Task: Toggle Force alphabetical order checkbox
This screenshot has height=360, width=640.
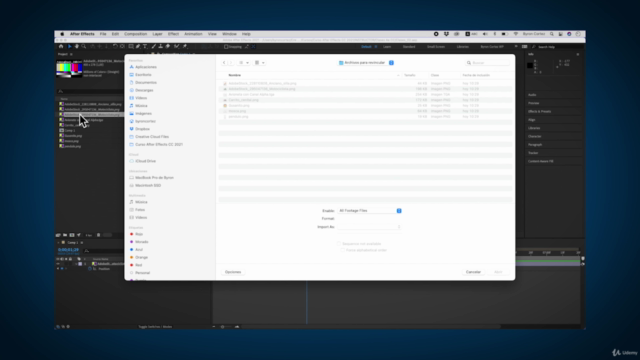Action: [x=343, y=250]
